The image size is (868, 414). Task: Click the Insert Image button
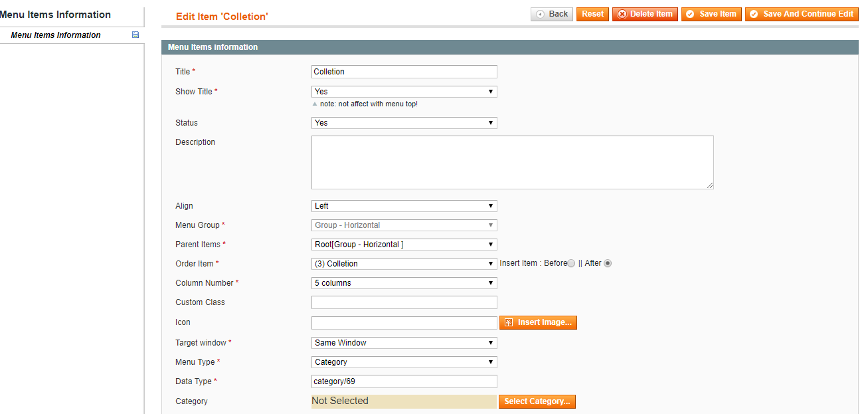(538, 322)
